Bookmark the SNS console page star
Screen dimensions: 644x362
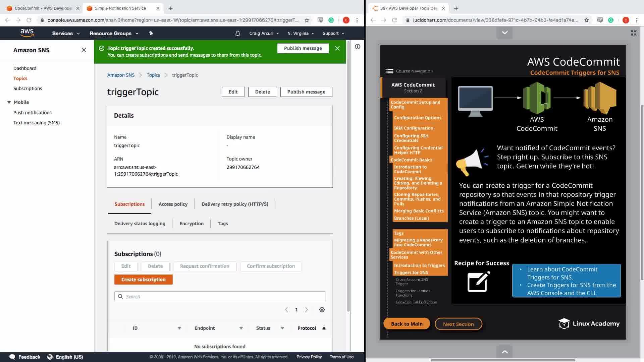[x=307, y=20]
